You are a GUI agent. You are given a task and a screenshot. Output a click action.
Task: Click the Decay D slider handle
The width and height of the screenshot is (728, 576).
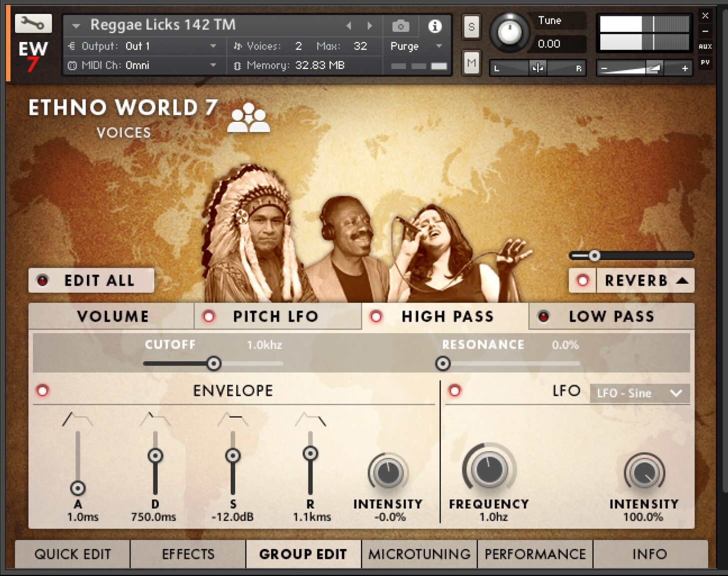(155, 456)
